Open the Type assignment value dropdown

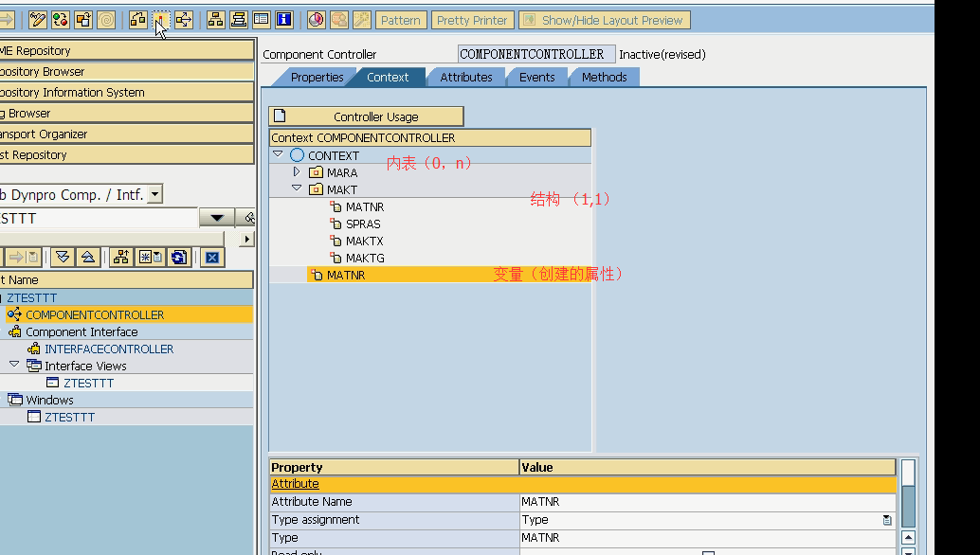[887, 520]
